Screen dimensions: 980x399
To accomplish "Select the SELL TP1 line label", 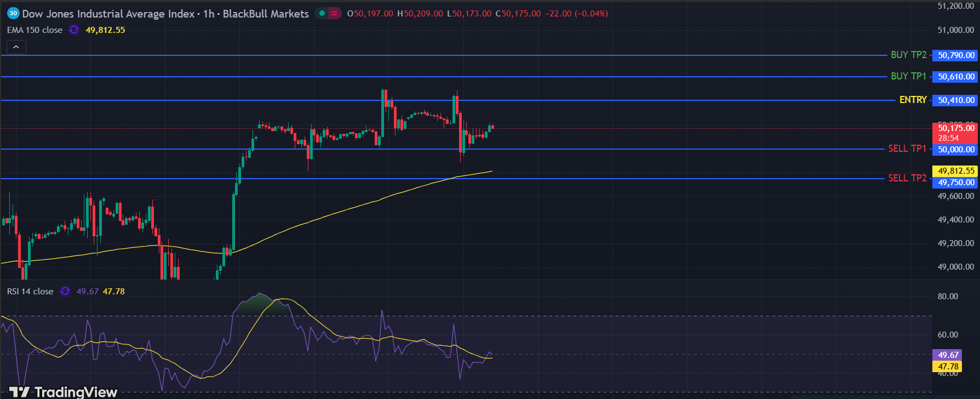I will click(x=907, y=149).
